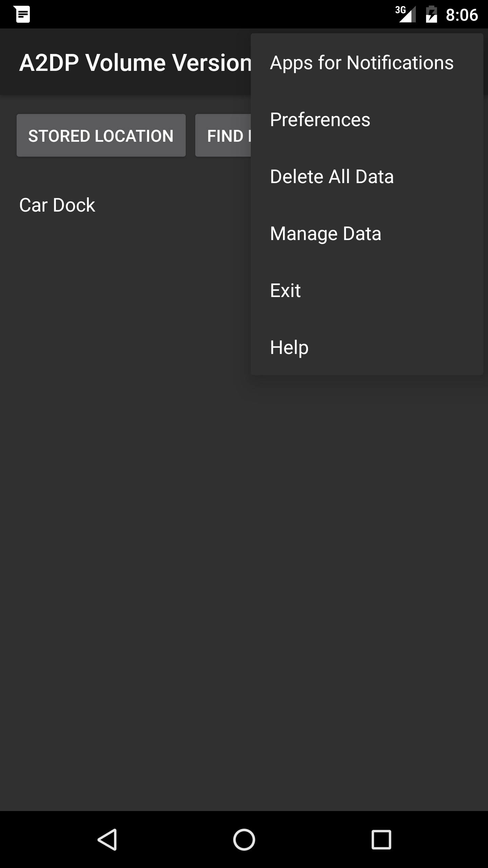The width and height of the screenshot is (488, 868).
Task: Tap the 3G signal strength indicator
Action: (406, 15)
